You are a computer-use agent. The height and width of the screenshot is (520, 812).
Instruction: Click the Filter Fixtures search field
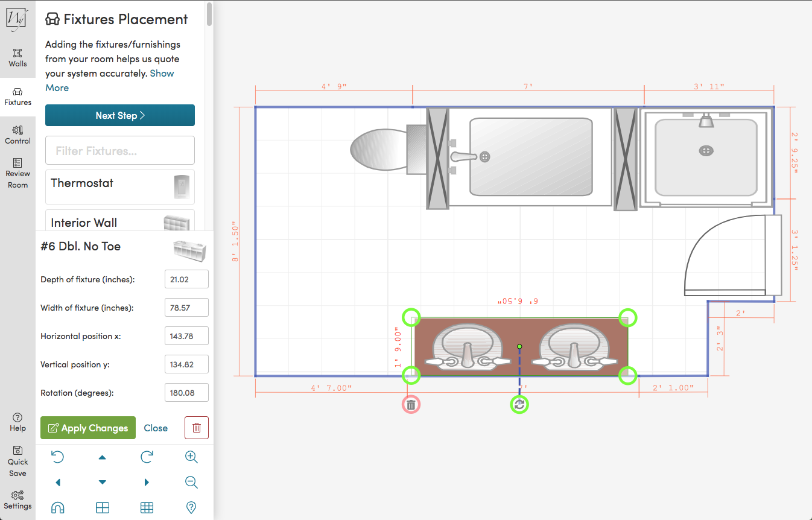click(119, 150)
